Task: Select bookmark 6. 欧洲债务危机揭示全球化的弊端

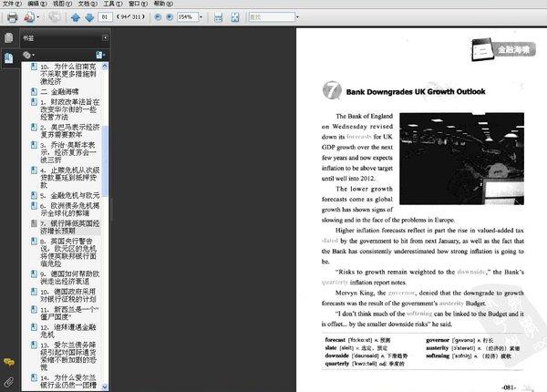Action: tap(70, 210)
